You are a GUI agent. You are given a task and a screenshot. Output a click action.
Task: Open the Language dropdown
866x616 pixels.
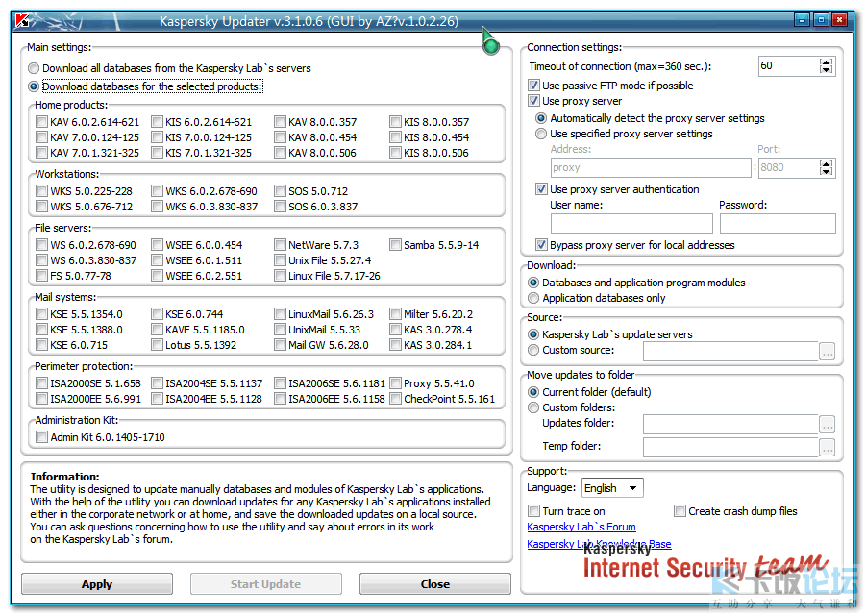point(612,488)
